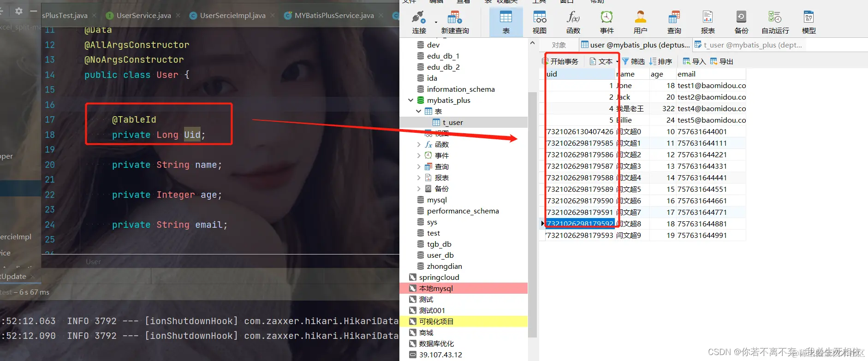This screenshot has width=868, height=361.
Task: Close the MYBatisPlusService.java tab
Action: (x=381, y=15)
